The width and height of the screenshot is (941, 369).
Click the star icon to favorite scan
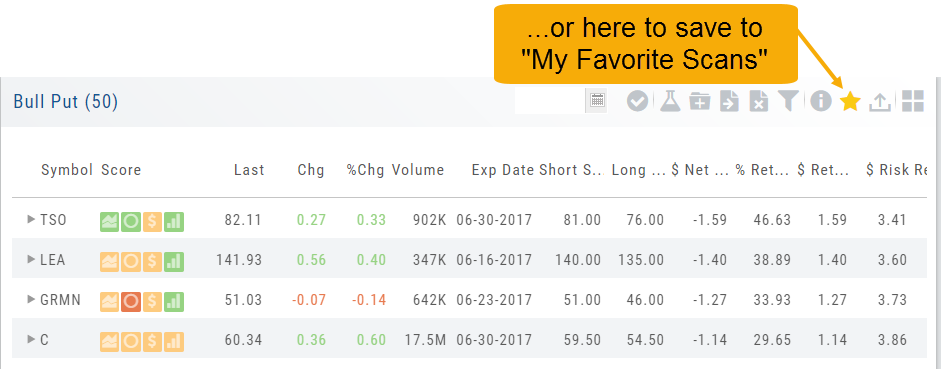[850, 101]
